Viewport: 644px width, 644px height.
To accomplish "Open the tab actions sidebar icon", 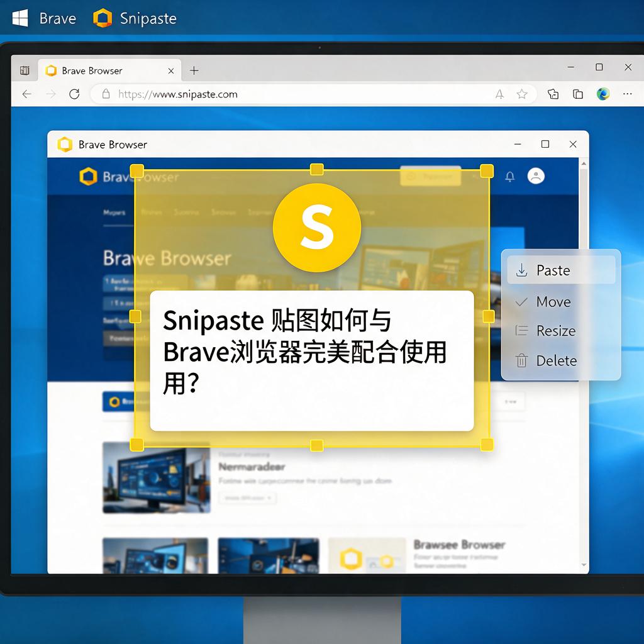I will tap(25, 70).
